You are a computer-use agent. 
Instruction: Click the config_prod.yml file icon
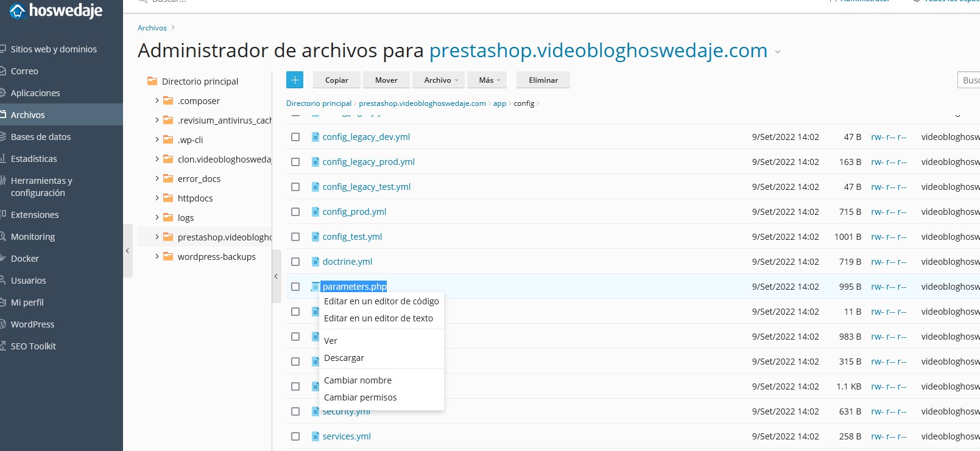[316, 212]
